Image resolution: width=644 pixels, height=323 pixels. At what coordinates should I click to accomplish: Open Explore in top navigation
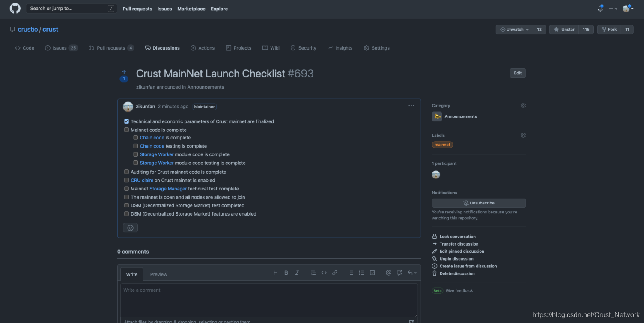click(x=219, y=9)
